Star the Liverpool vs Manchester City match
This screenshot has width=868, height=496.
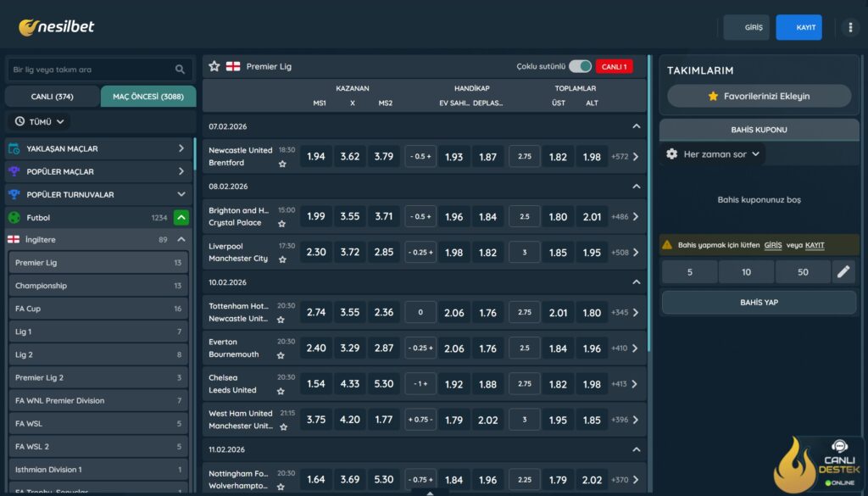282,259
